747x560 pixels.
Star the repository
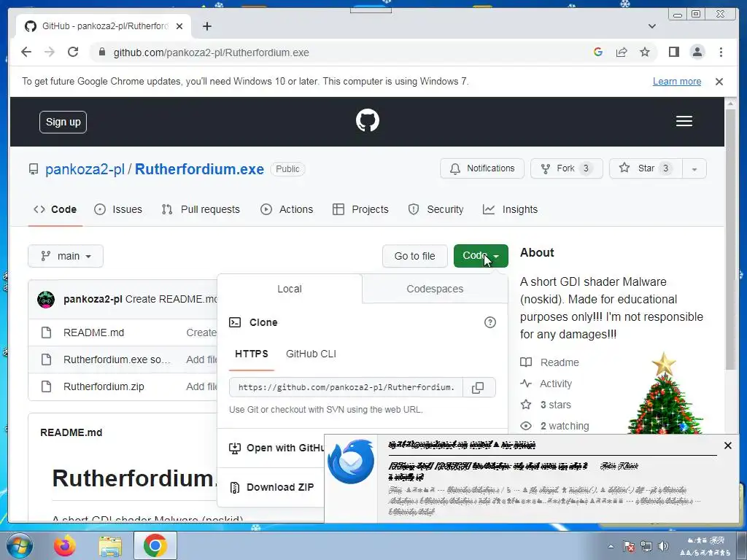646,168
